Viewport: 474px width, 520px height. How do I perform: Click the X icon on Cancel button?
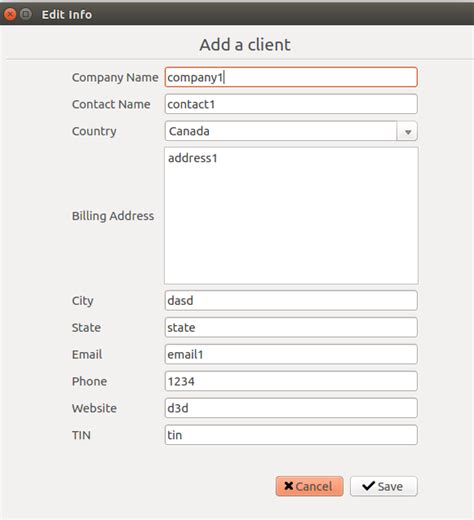(x=289, y=486)
